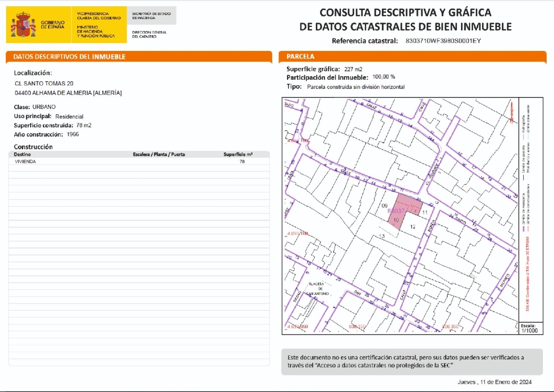Select address text 'CL SANTO TOMAS 20'
554x392 pixels.
pos(44,83)
